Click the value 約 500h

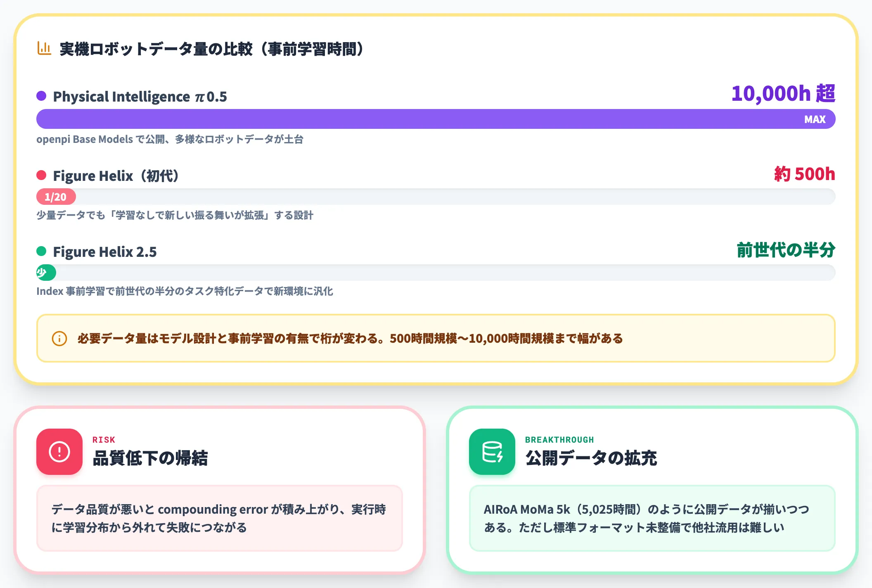(805, 174)
